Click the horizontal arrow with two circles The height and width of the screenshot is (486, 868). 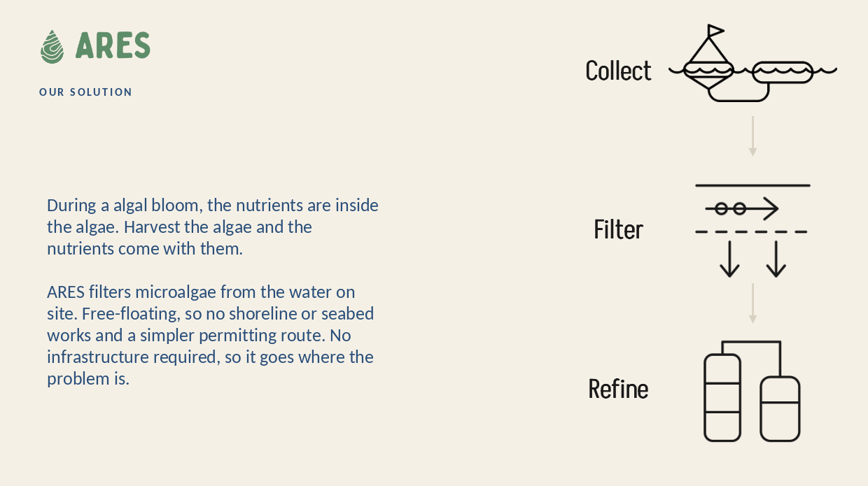pos(742,208)
